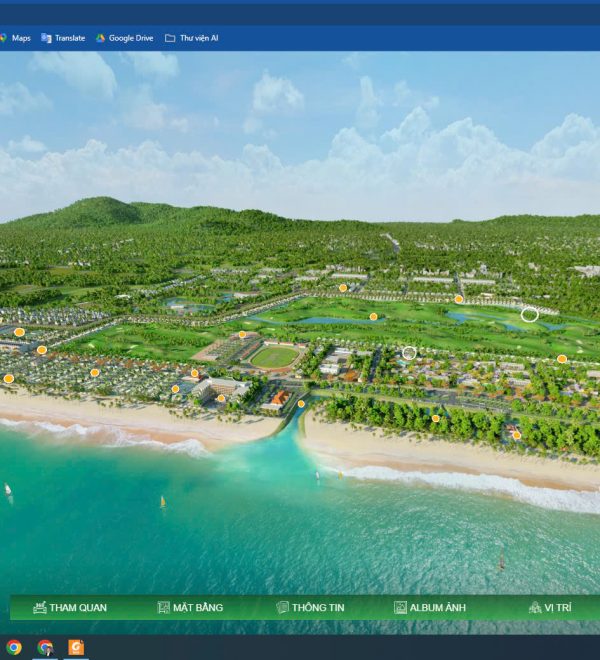The height and width of the screenshot is (660, 600).
Task: Select THAM QUAN in the bottom menu
Action: [70, 607]
